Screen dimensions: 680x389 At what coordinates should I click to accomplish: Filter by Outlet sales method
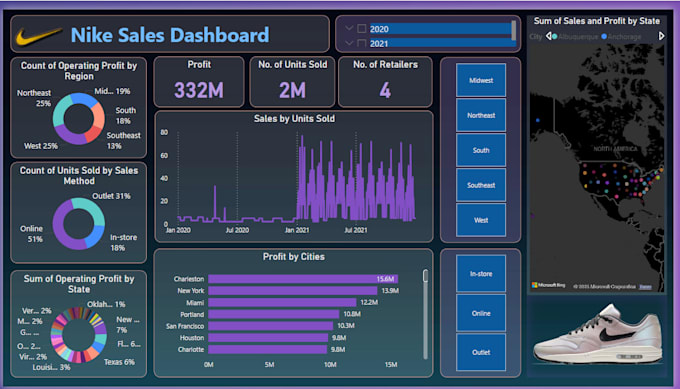point(481,352)
